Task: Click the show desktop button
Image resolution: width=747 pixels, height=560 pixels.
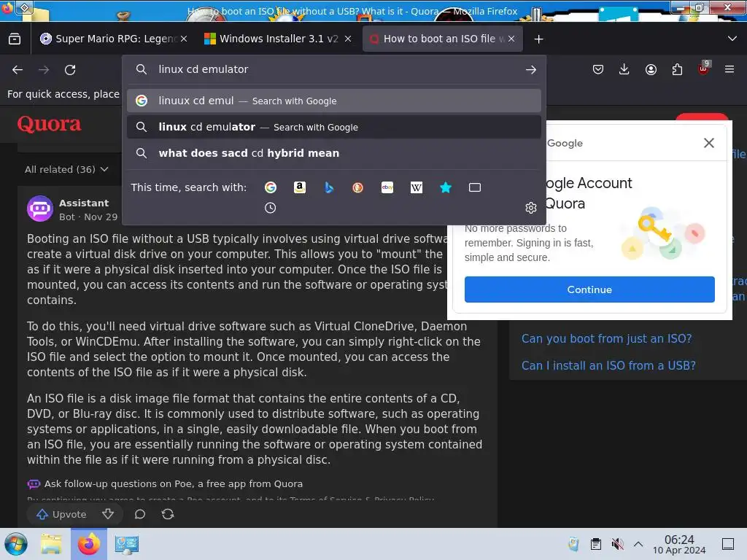Action: pos(728,544)
